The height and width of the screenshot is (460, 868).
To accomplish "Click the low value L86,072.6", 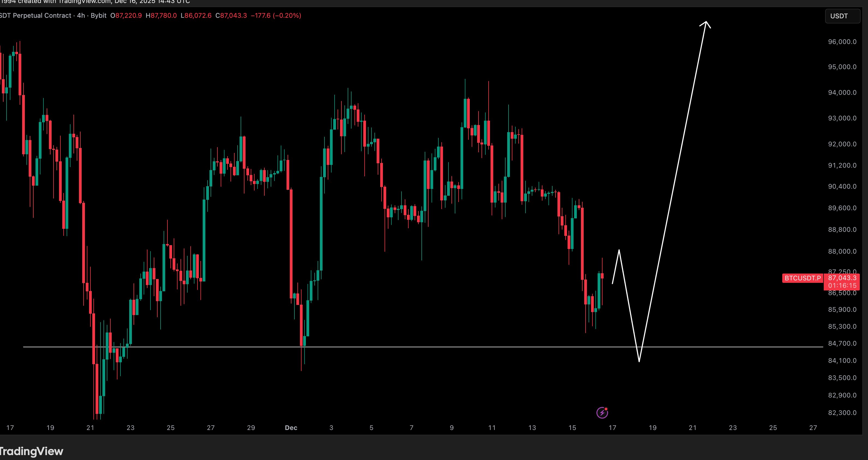I will [x=196, y=16].
